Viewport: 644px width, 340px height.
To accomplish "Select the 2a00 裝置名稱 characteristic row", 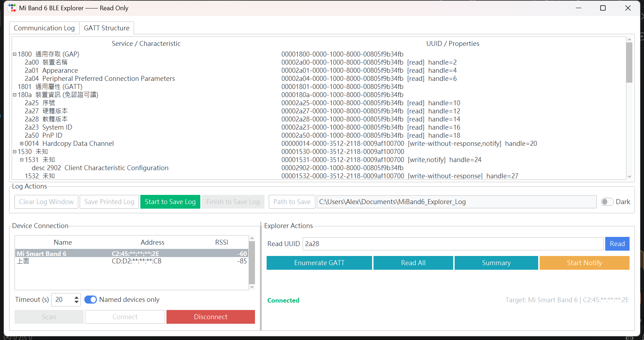I will [319, 62].
